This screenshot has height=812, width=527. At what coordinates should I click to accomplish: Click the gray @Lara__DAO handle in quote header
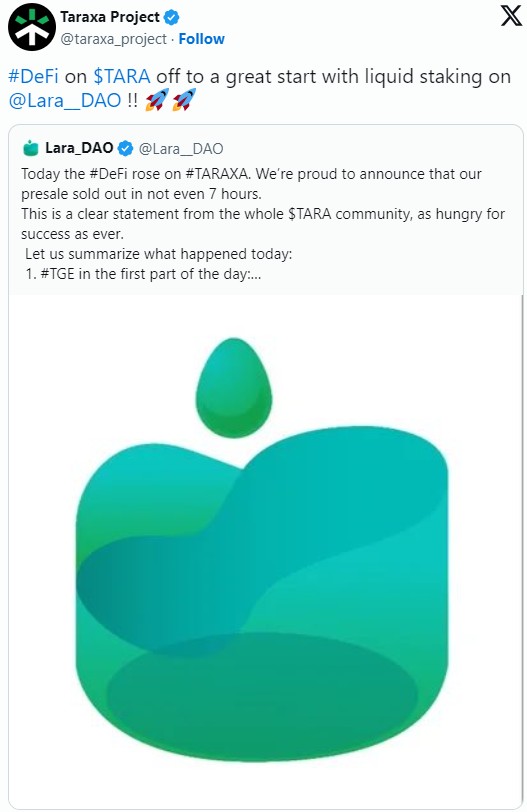pos(181,149)
